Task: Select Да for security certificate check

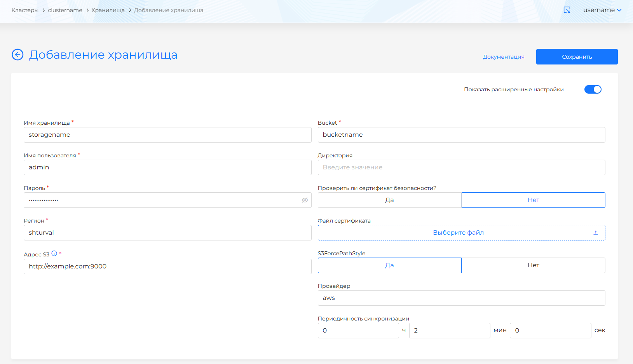Action: (389, 200)
